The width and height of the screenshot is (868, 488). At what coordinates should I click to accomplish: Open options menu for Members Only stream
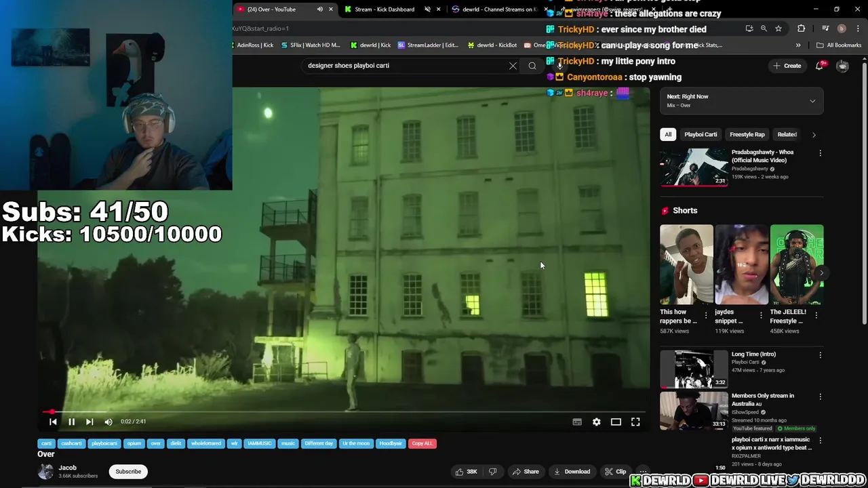pyautogui.click(x=820, y=396)
